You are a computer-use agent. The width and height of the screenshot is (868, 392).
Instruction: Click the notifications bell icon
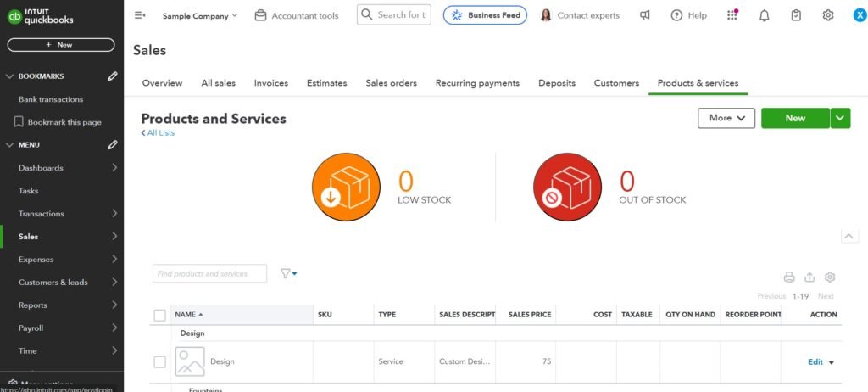[764, 15]
